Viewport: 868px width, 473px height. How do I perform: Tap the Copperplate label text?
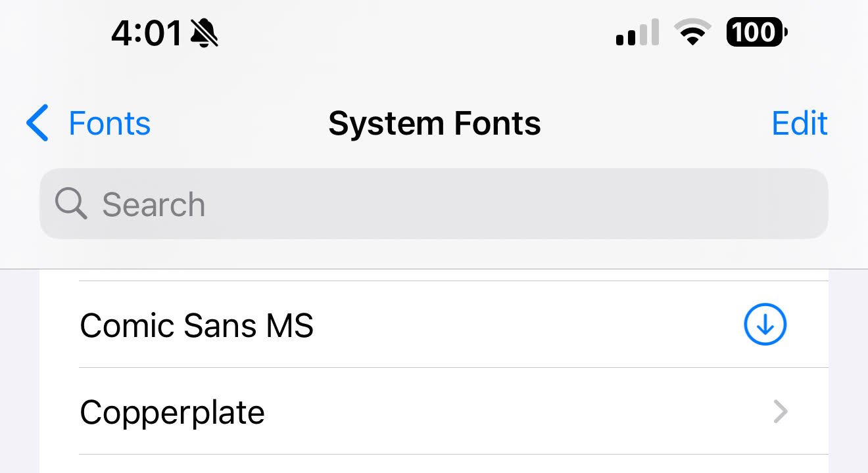(x=172, y=413)
